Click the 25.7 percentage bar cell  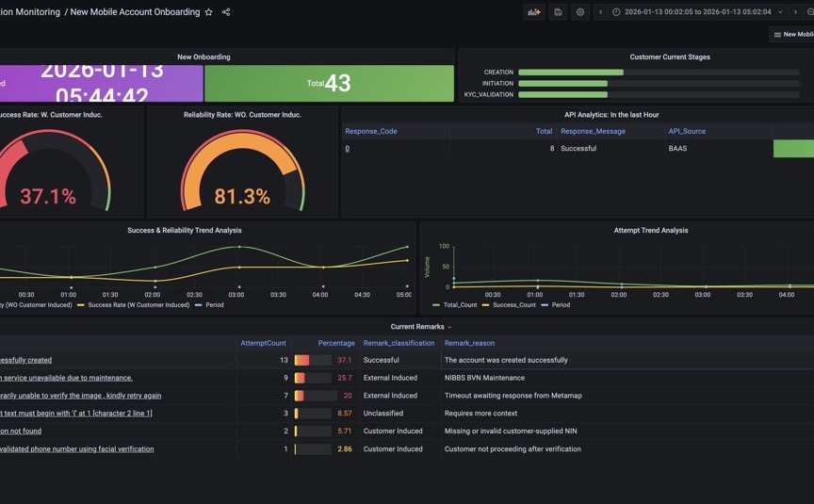(325, 378)
